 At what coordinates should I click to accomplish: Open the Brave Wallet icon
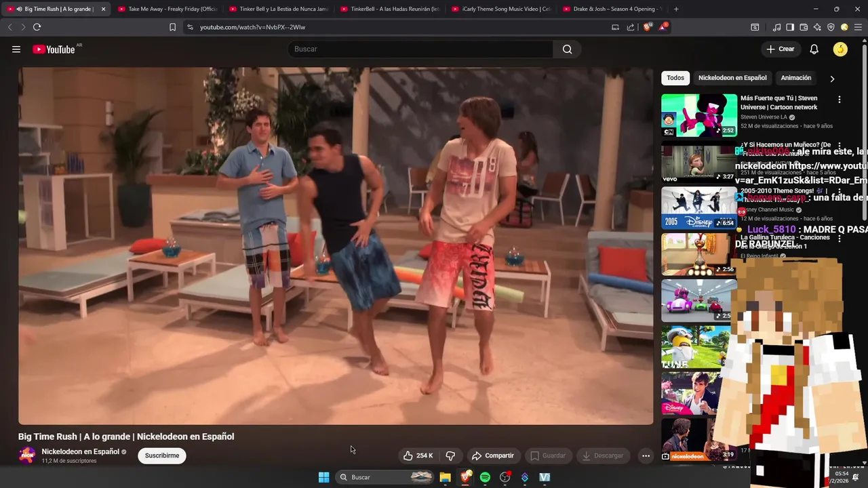coord(804,27)
